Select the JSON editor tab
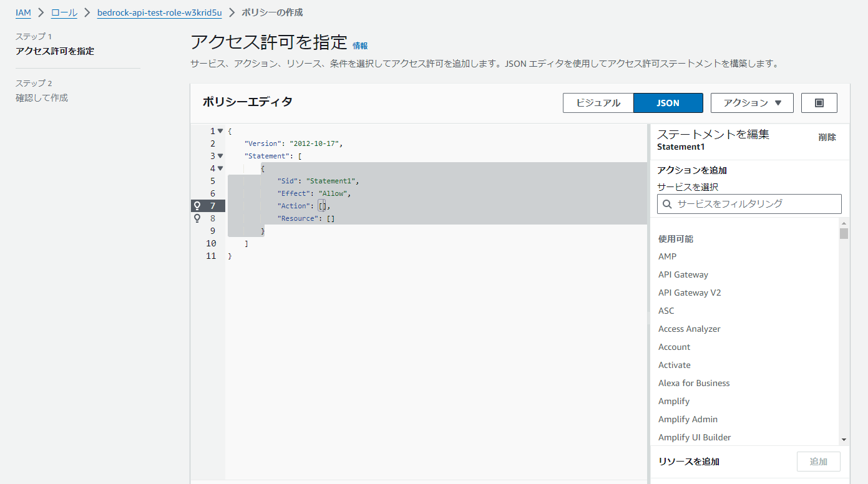868x484 pixels. point(668,103)
